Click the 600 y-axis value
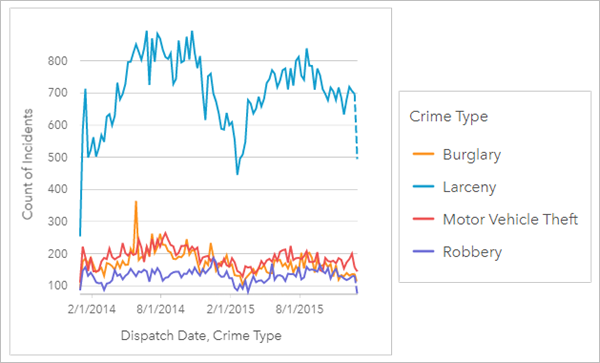Screen dimensions: 600x363 (57, 125)
